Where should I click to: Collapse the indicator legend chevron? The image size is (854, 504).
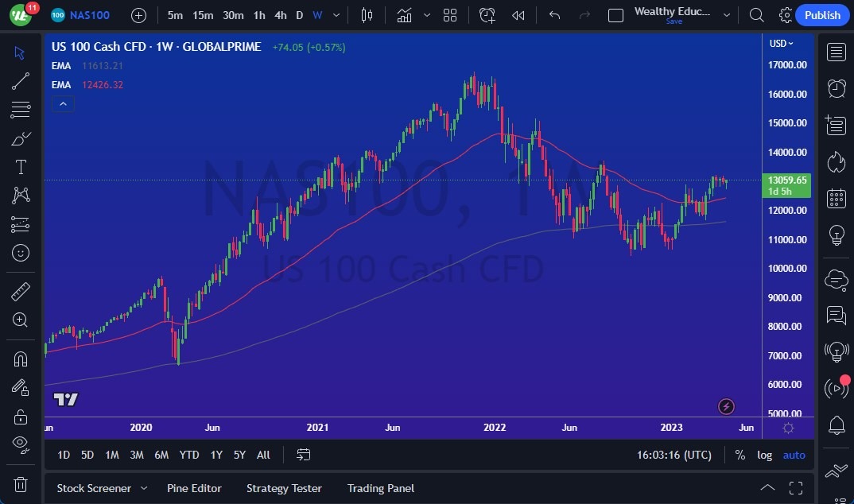click(x=63, y=104)
